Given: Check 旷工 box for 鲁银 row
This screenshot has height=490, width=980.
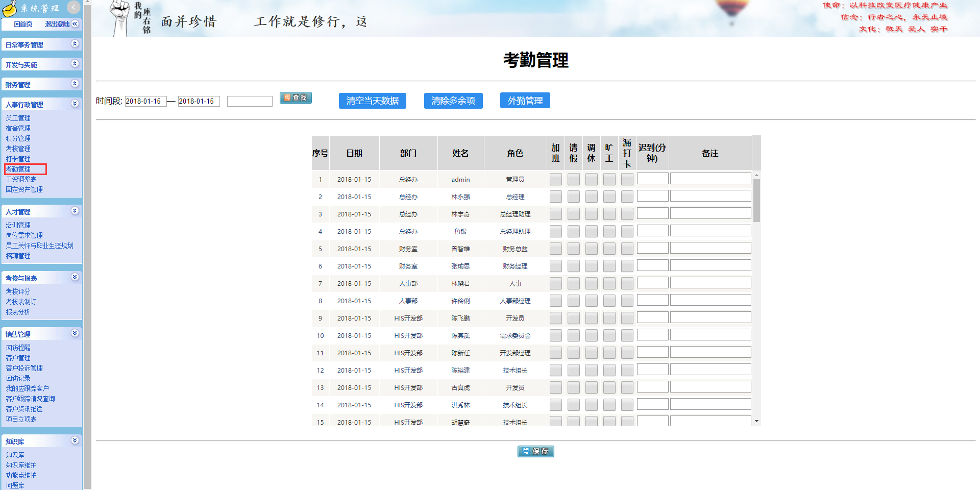Looking at the screenshot, I should [609, 231].
